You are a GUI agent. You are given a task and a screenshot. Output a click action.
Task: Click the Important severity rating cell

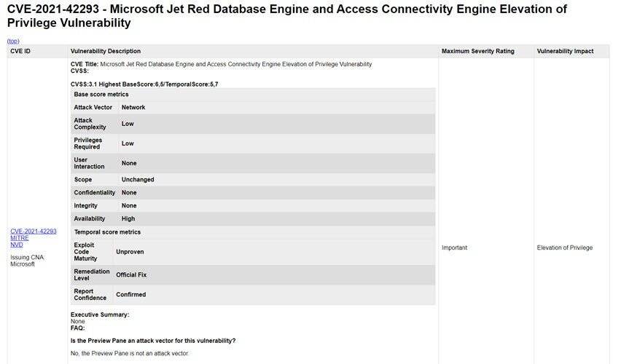pyautogui.click(x=454, y=248)
